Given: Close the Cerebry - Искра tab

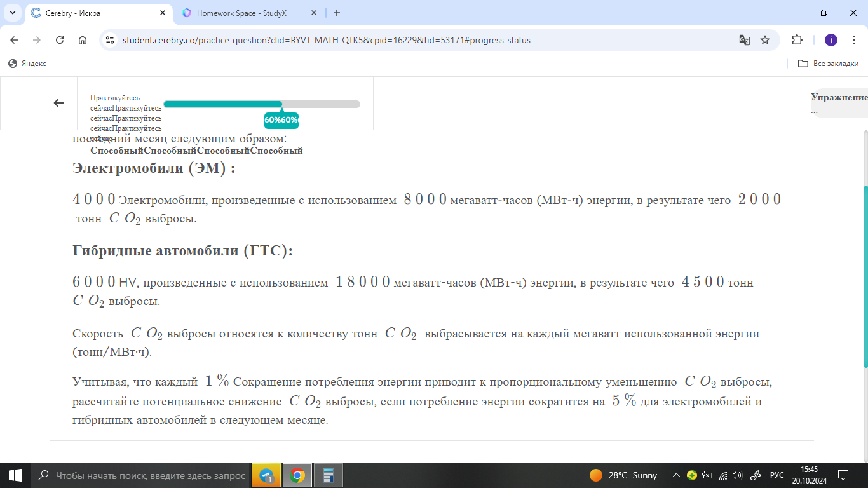Looking at the screenshot, I should click(163, 13).
